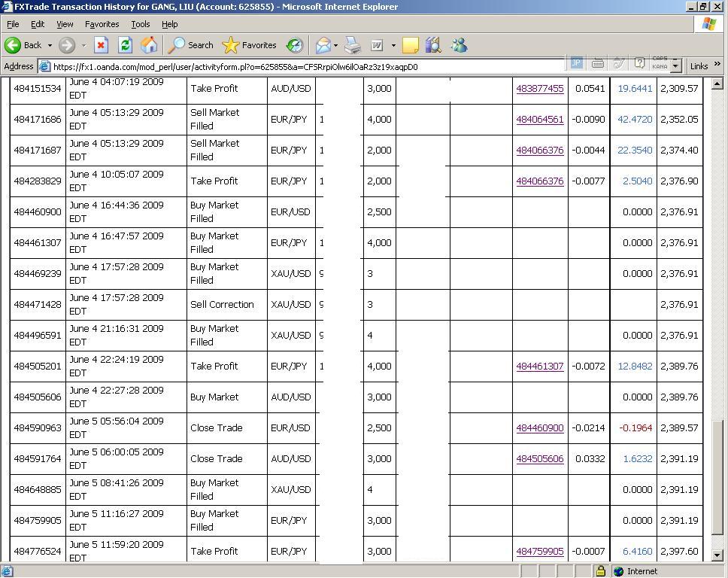The width and height of the screenshot is (728, 578).
Task: Open the File menu
Action: [x=13, y=24]
